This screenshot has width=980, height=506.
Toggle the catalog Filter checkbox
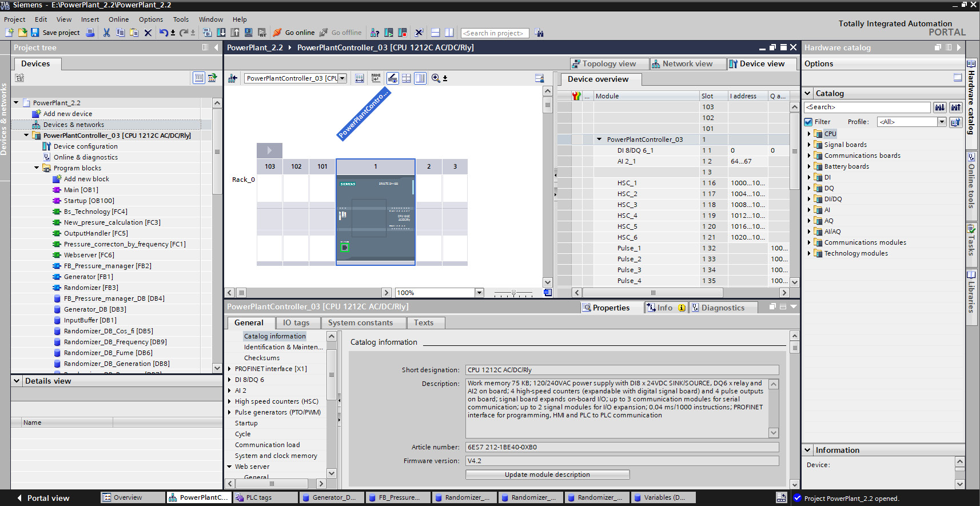808,122
